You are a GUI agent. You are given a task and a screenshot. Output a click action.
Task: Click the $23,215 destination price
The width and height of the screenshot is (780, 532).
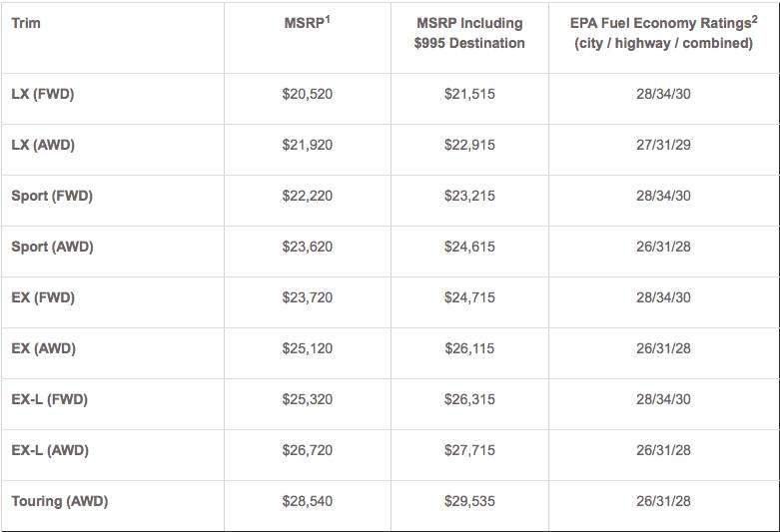pos(469,196)
